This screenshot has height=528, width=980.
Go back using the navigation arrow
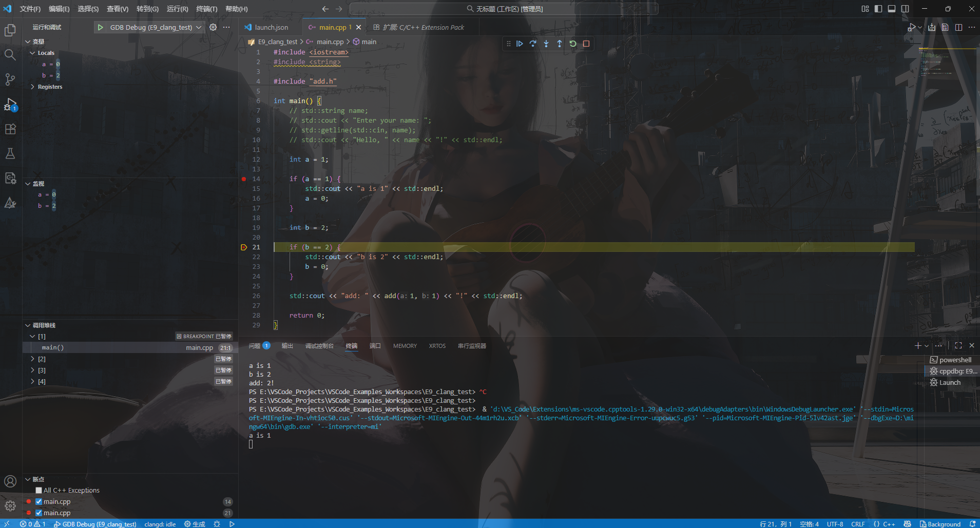tap(325, 9)
